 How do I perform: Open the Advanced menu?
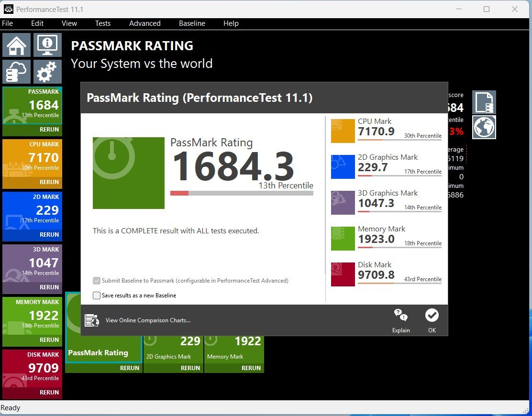coord(145,23)
